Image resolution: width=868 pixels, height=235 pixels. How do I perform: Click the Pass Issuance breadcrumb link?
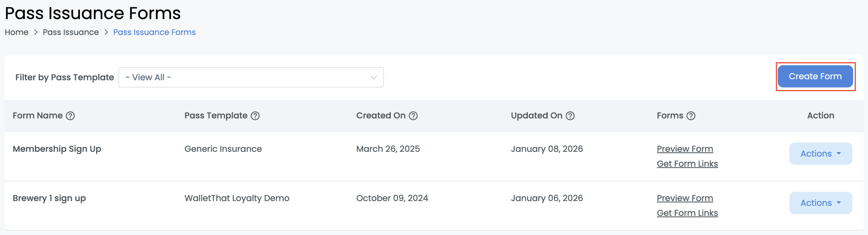point(70,32)
